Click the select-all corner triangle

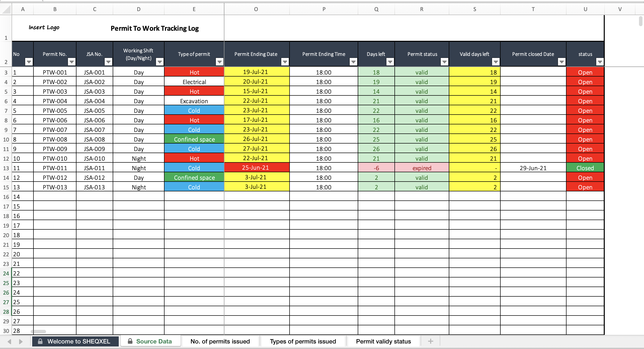6,9
